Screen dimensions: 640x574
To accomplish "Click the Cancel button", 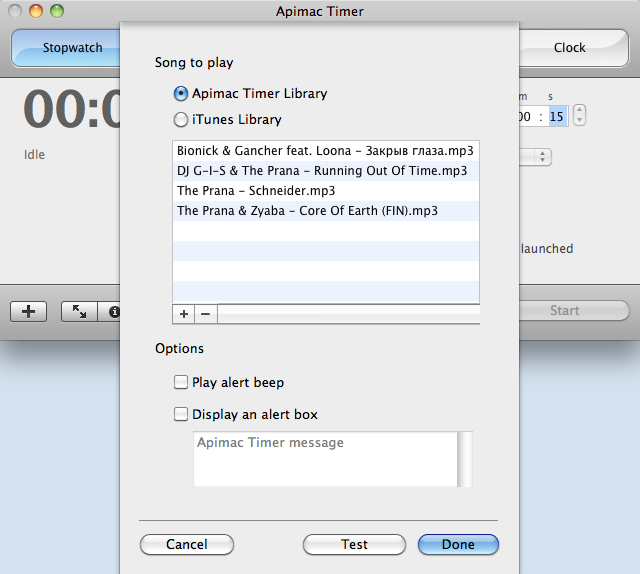I will (187, 545).
